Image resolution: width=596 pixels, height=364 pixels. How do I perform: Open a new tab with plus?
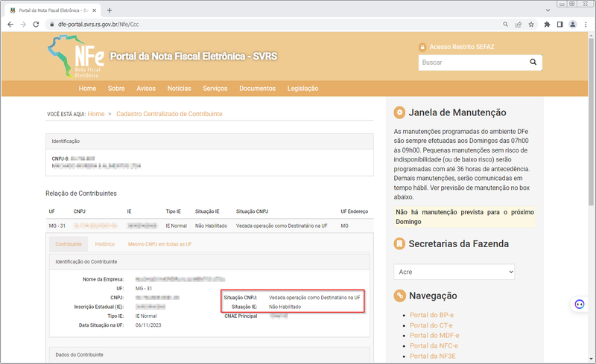110,10
